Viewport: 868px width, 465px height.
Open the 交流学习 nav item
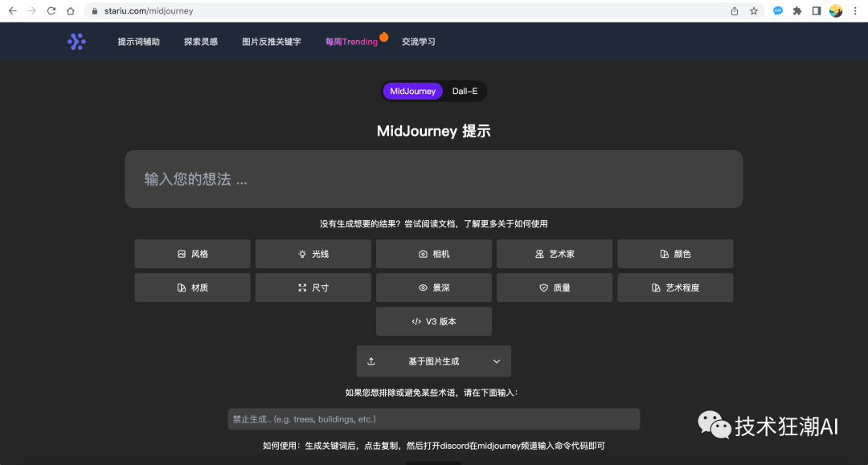pyautogui.click(x=419, y=42)
